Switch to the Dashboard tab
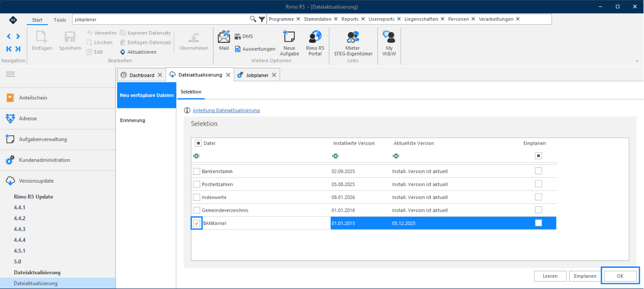Viewport: 644px width, 289px height. (x=141, y=75)
